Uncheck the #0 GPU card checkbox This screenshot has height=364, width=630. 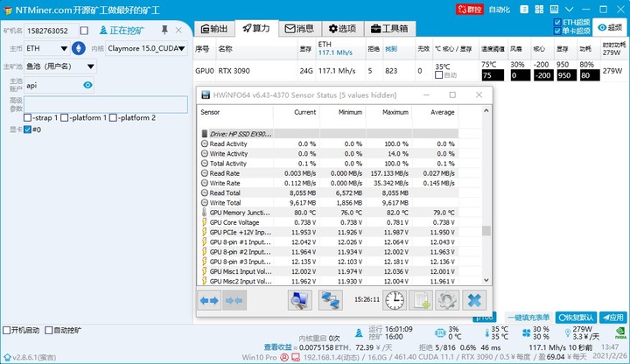[27, 129]
